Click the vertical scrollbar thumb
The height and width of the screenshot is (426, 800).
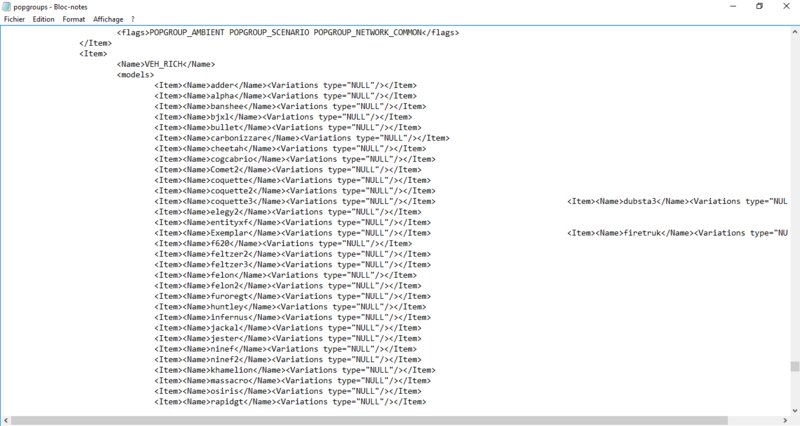[794, 367]
